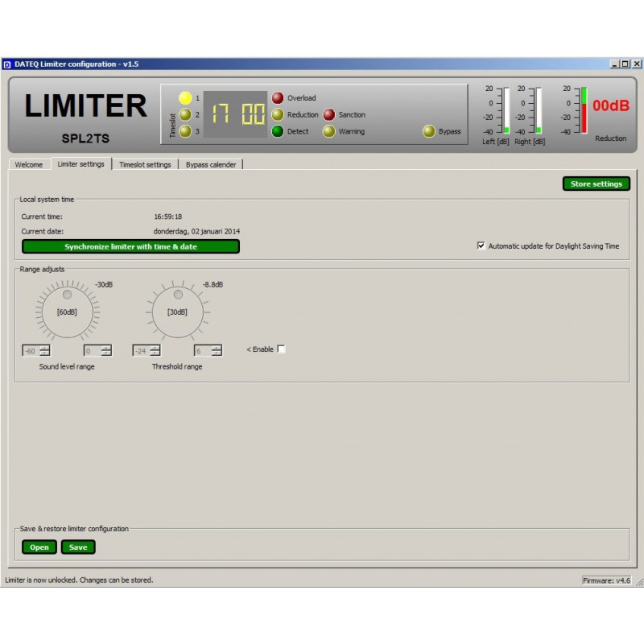Click the Sound level range [60dB] knob
The image size is (644, 644).
tap(68, 312)
